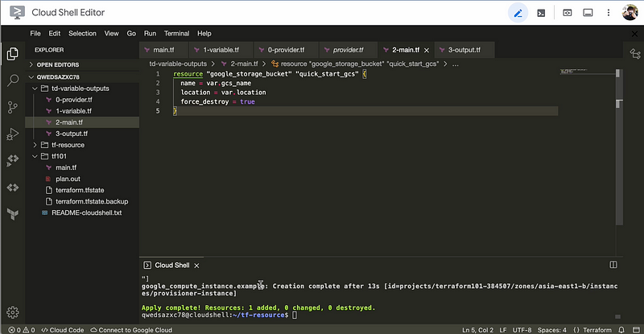Open the three-dot more menu in header

[609, 13]
